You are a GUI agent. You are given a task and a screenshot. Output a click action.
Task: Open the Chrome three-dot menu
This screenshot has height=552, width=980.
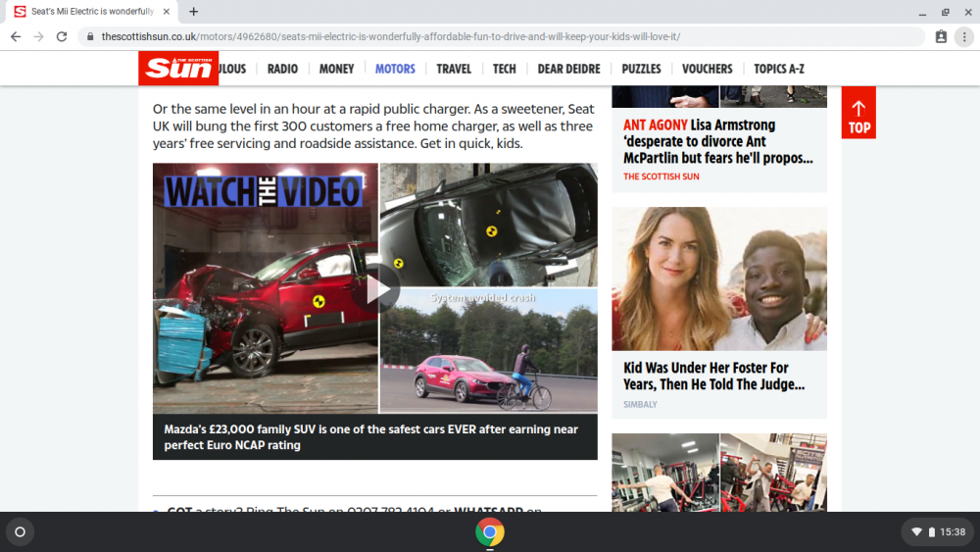point(964,37)
